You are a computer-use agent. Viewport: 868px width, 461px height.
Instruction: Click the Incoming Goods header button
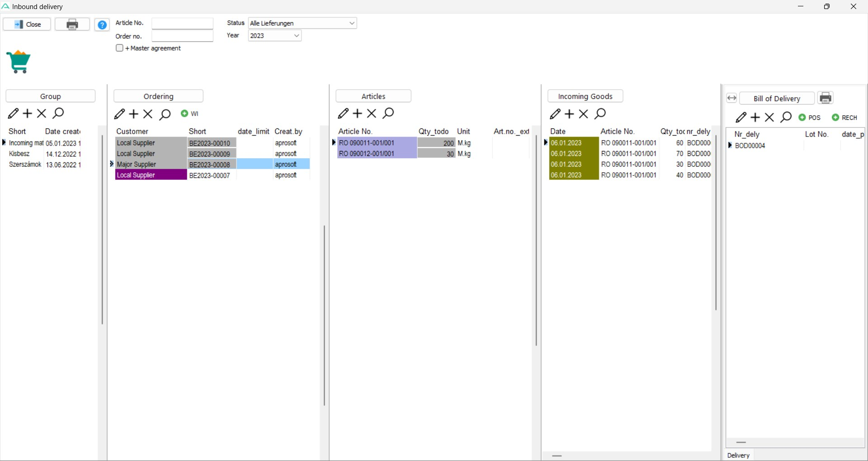tap(585, 96)
